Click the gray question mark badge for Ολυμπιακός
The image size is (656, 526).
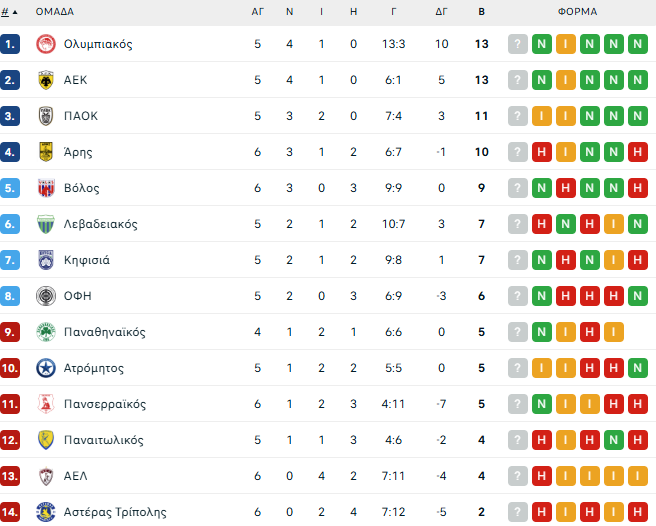pyautogui.click(x=517, y=44)
